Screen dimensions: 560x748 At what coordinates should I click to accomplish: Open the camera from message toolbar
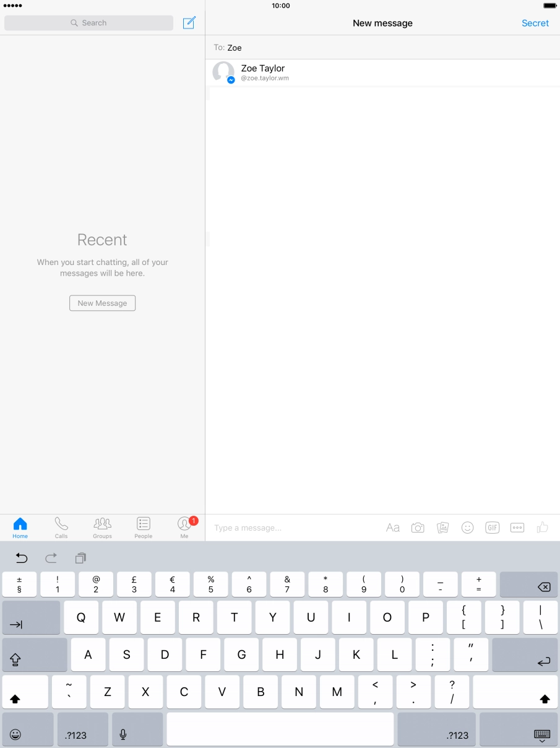[x=418, y=528]
